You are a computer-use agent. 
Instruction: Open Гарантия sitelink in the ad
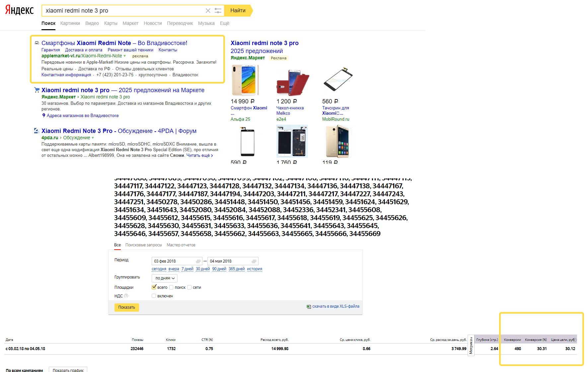click(x=51, y=50)
